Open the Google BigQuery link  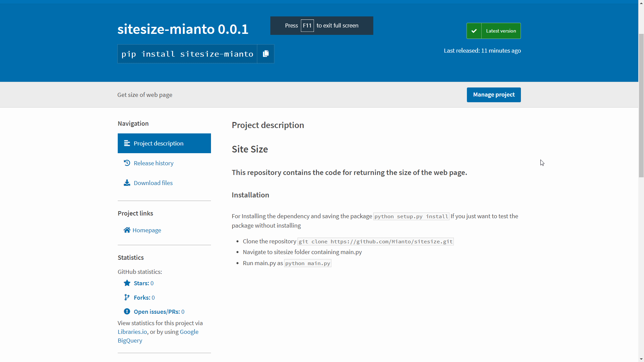189,331
